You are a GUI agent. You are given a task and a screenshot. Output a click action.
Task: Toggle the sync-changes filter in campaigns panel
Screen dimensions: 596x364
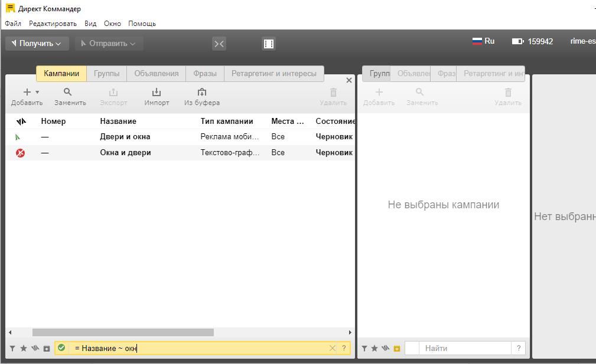tap(35, 348)
